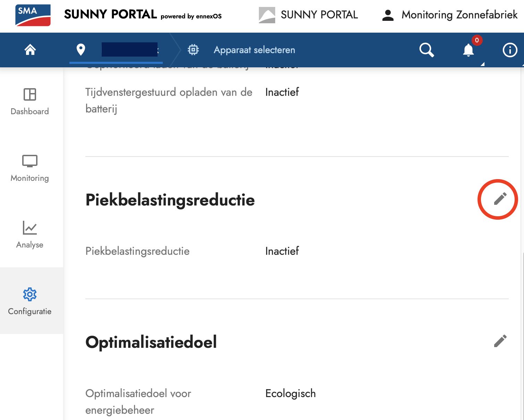Click the user account icon beside Monitoring Zonnefabriek
Screen dimensions: 524x420
point(388,15)
